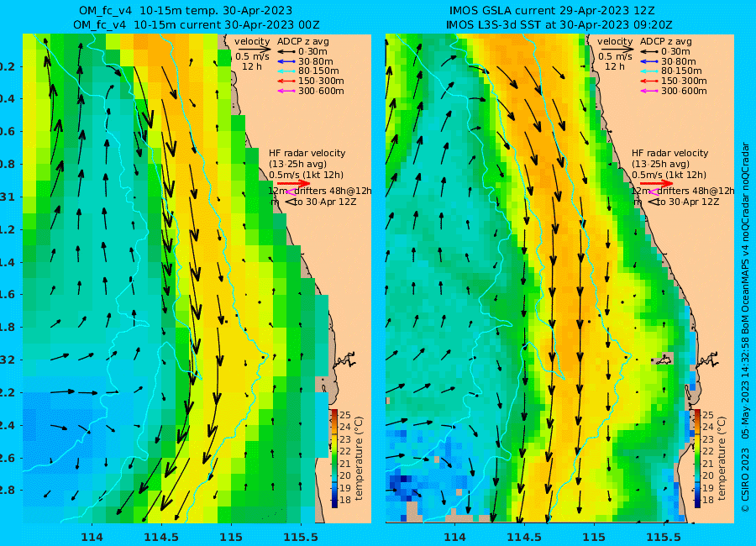Click the 114.5 longitude label under OM_fc_v4 map

[x=161, y=537]
